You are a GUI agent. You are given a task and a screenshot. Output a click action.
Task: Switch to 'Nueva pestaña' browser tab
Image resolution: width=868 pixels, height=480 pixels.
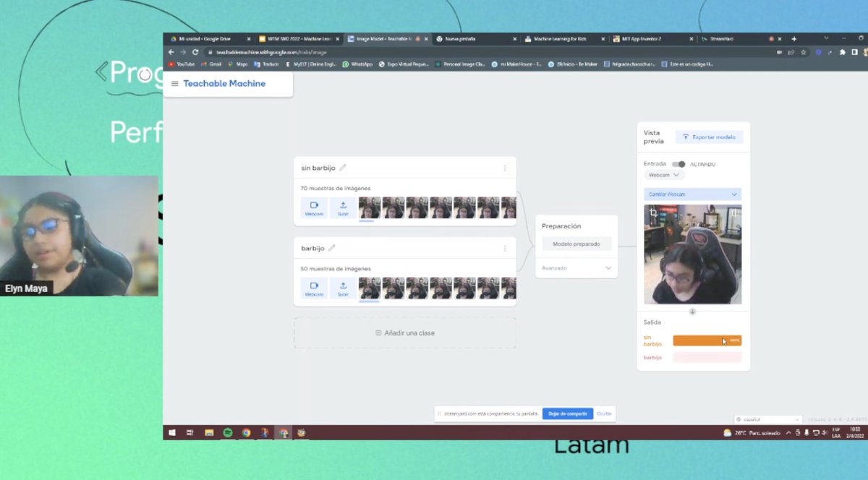coord(477,38)
